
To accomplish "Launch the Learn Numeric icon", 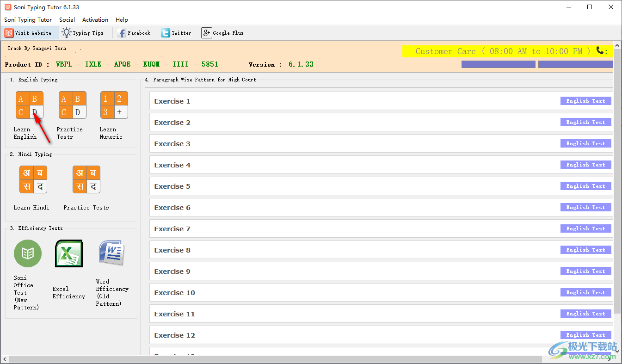I will coord(114,105).
